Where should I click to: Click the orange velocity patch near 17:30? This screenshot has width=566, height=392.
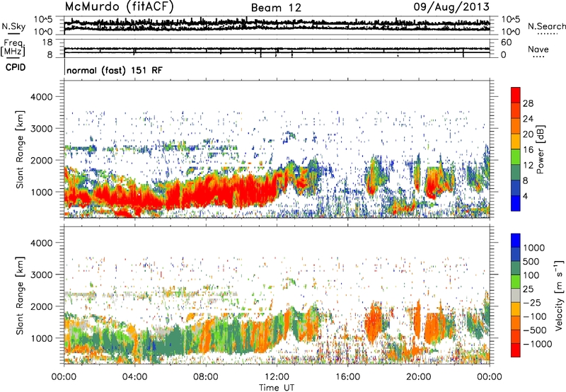[x=374, y=323]
